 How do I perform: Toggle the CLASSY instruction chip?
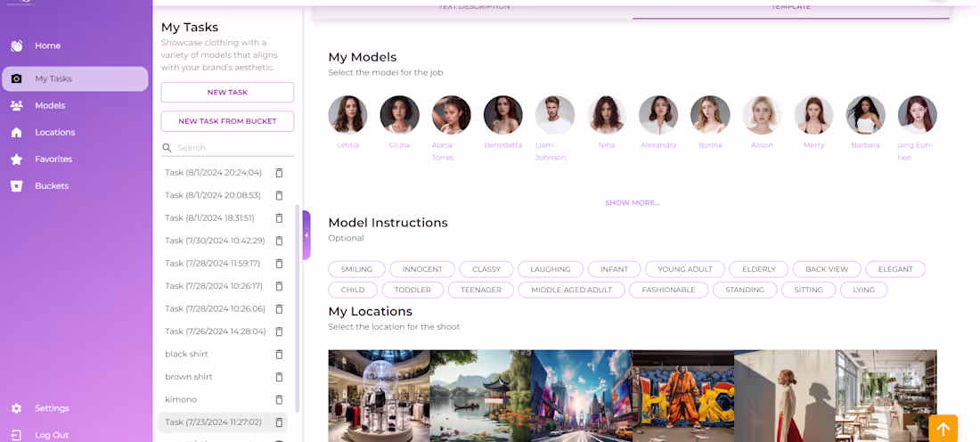pos(486,269)
